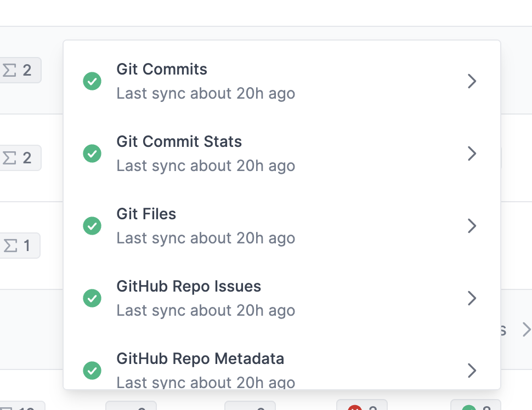Click the checkmark icon for GitHub Repo Issues
This screenshot has width=532, height=410.
[92, 298]
